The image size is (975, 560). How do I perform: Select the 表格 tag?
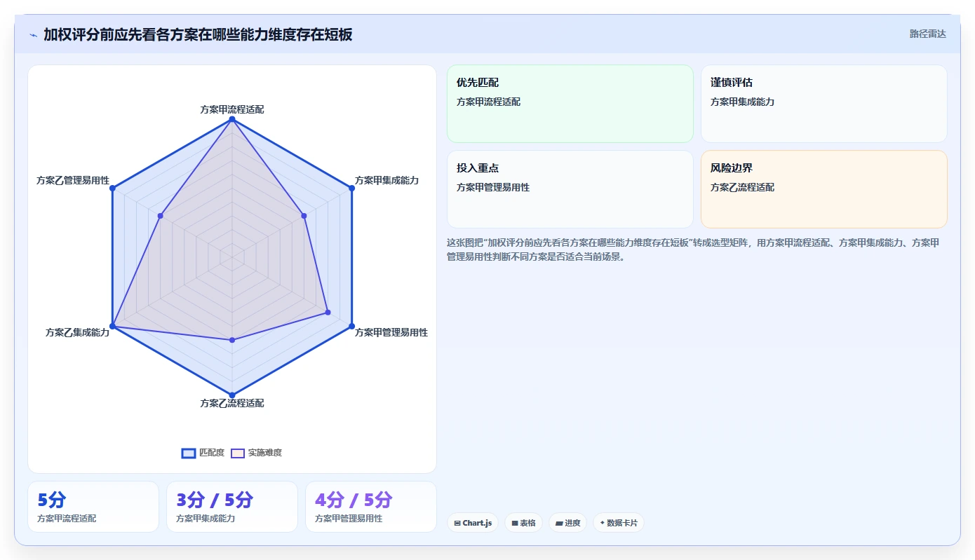523,523
